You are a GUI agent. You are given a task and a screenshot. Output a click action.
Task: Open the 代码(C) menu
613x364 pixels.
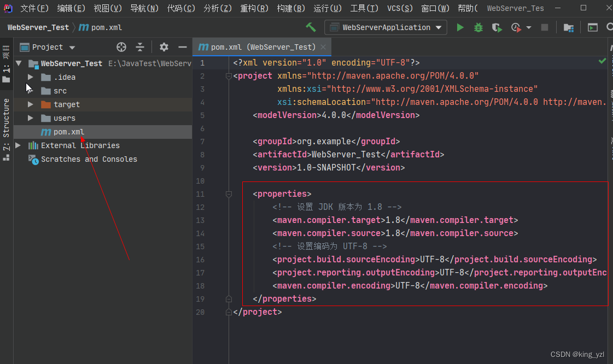181,8
